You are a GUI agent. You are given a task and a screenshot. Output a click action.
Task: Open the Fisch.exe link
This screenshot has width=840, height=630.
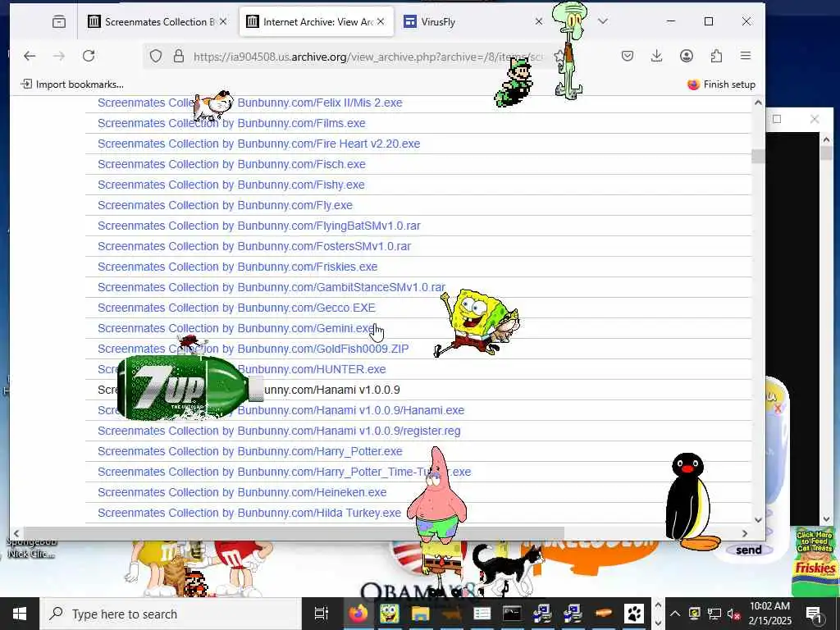[231, 164]
